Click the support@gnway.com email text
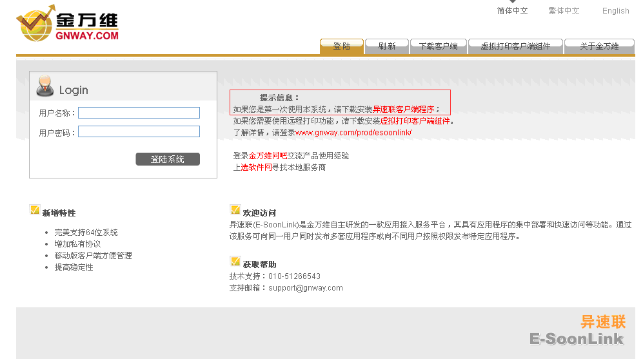 point(306,288)
